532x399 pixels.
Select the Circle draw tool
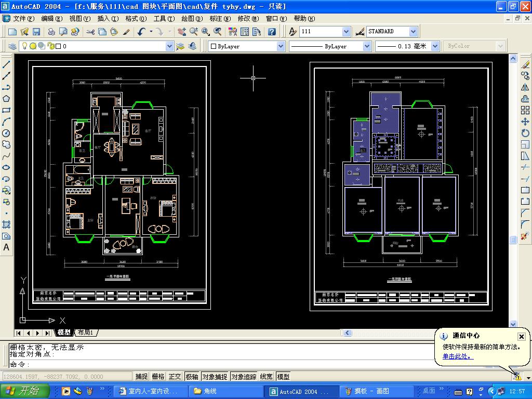tap(6, 133)
